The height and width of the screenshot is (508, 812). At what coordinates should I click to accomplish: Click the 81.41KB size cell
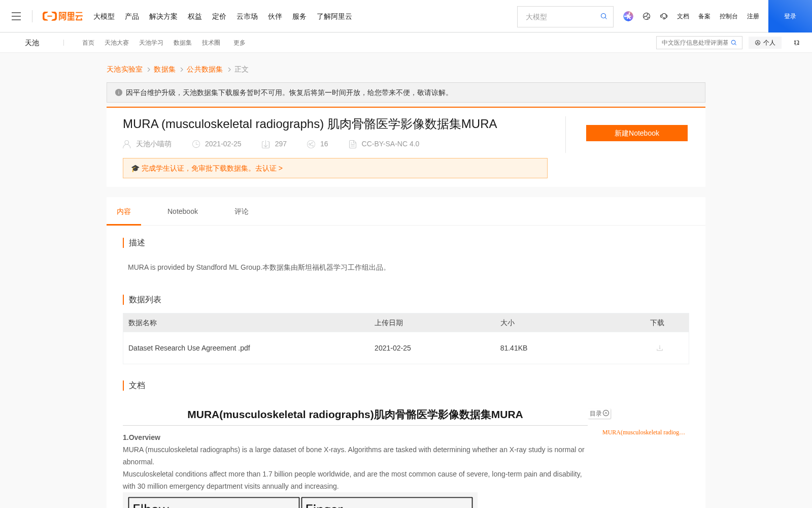click(514, 348)
